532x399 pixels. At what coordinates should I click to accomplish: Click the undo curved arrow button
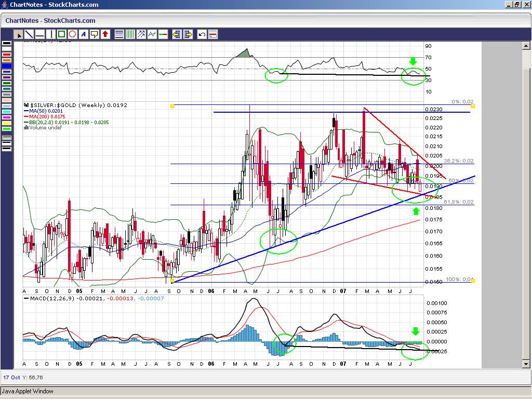(202, 35)
